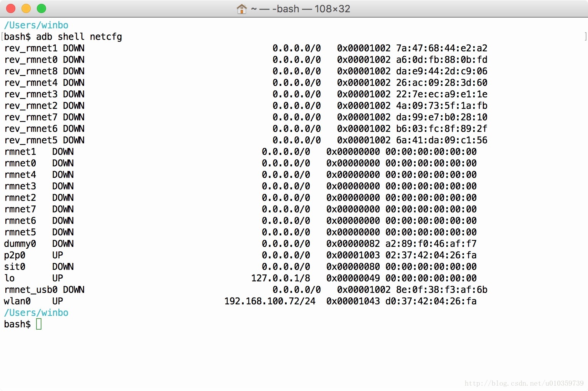
Task: Click the 'rev_rmnet5' interface name
Action: (x=31, y=140)
